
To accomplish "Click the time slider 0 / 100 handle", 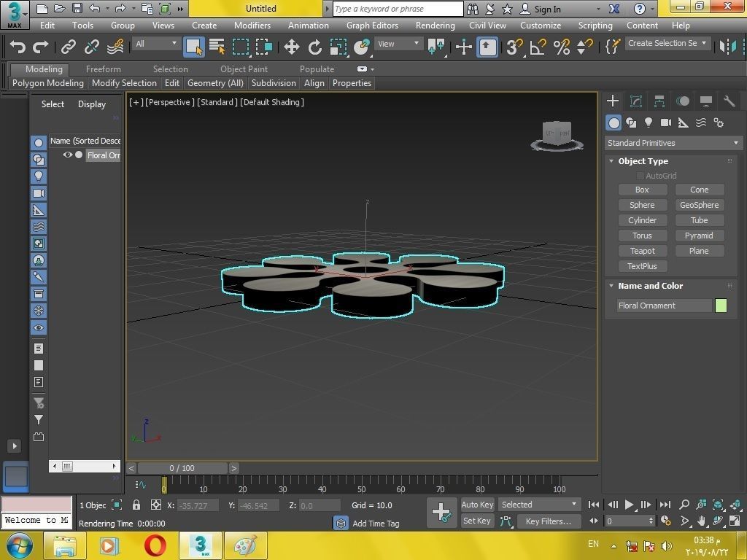I will (182, 468).
